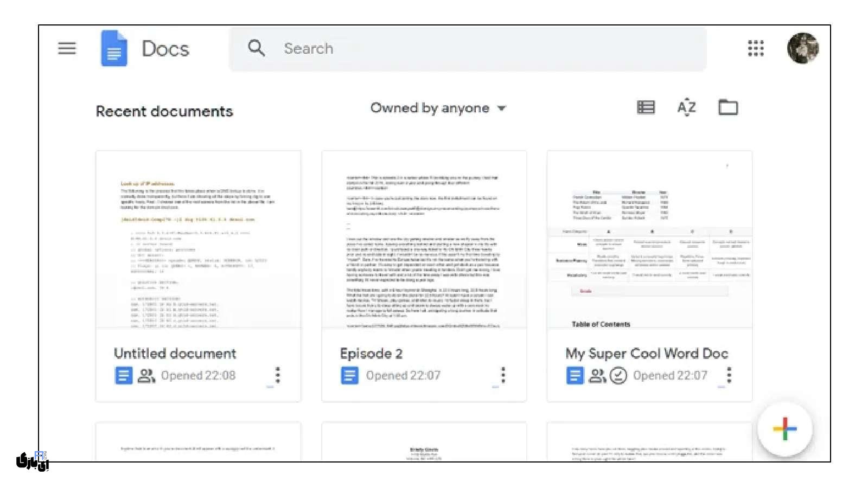The image size is (868, 488).
Task: Open My Super Cool Word Doc thumbnail
Action: pos(650,240)
